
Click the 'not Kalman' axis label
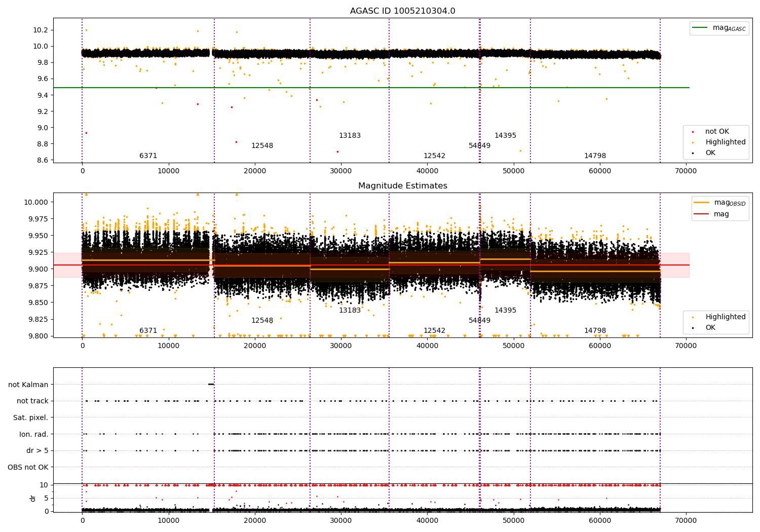coord(28,385)
